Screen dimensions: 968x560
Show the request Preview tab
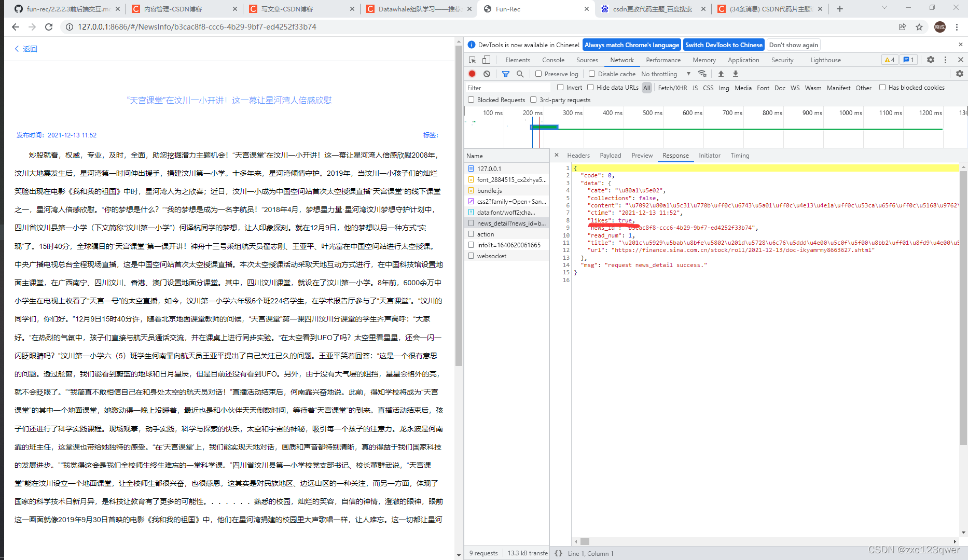pyautogui.click(x=642, y=156)
